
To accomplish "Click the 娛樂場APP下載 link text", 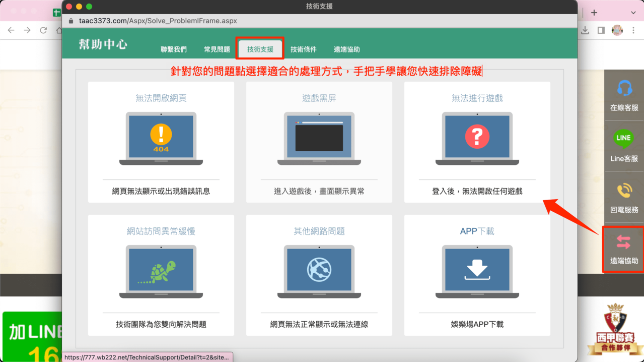I will tap(477, 325).
